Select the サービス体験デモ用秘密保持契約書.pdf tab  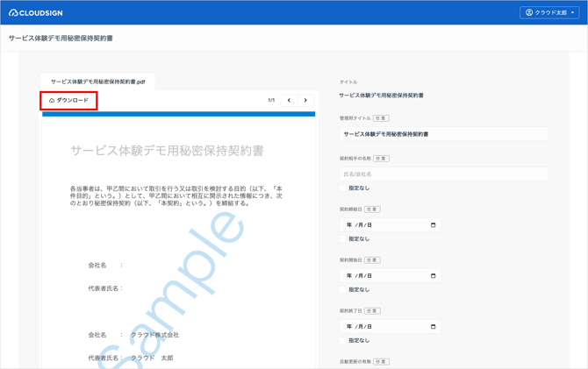coord(97,82)
